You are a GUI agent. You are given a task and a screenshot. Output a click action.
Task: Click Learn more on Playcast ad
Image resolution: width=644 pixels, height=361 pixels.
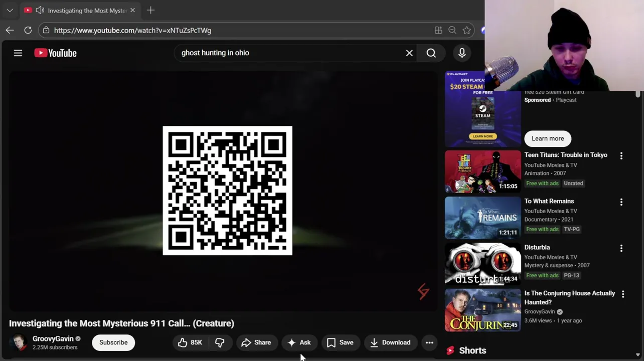[x=548, y=138]
